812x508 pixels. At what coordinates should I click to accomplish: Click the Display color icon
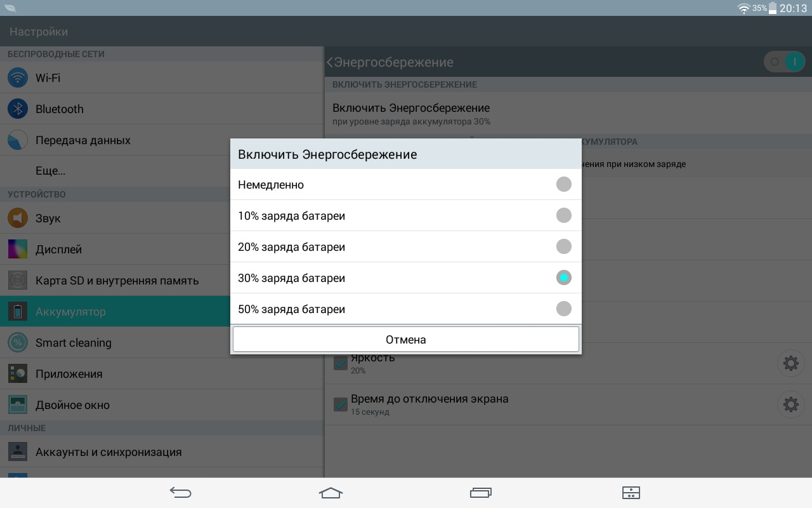[x=18, y=250]
